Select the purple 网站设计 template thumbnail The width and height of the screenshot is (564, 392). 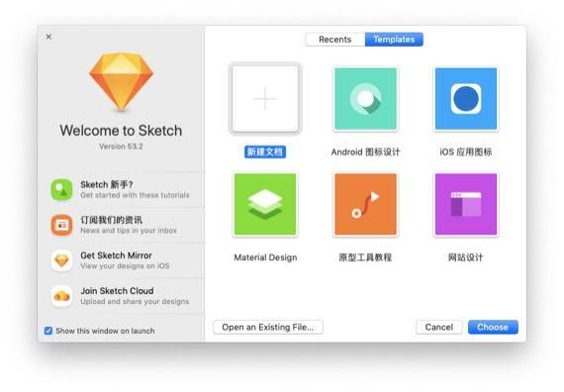point(466,204)
